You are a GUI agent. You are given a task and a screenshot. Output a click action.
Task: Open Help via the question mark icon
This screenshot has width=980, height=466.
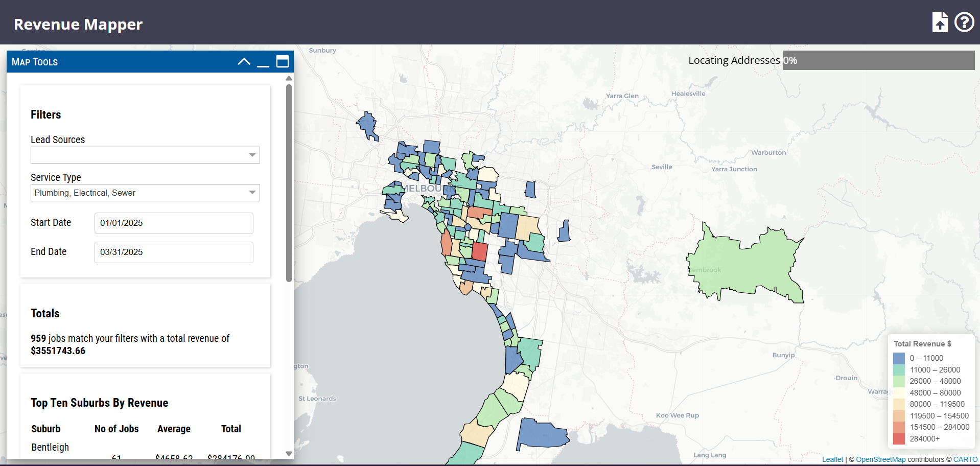point(964,22)
